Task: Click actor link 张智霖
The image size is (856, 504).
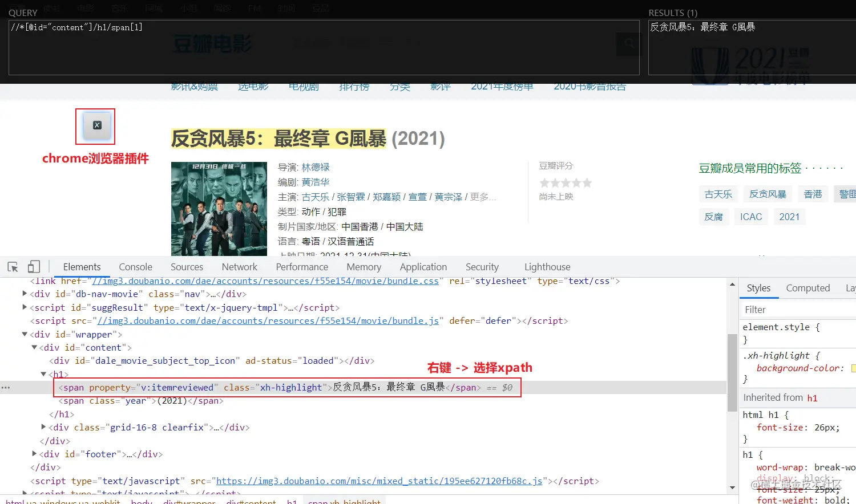Action: point(351,197)
